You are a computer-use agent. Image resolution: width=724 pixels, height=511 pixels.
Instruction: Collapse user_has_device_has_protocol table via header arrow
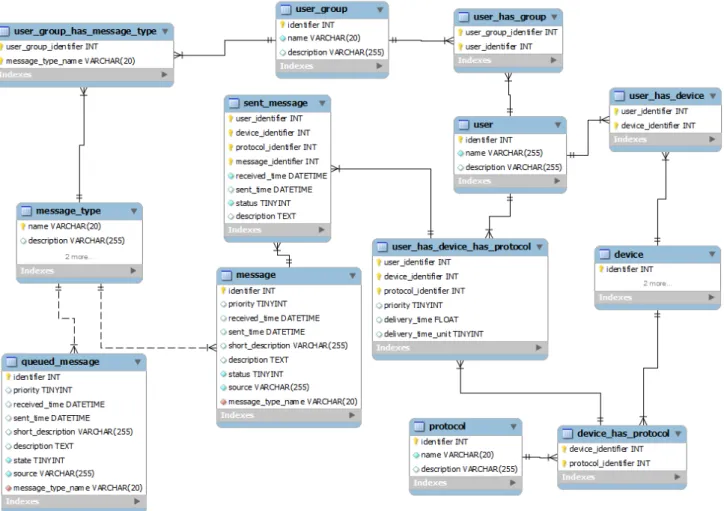(x=539, y=247)
